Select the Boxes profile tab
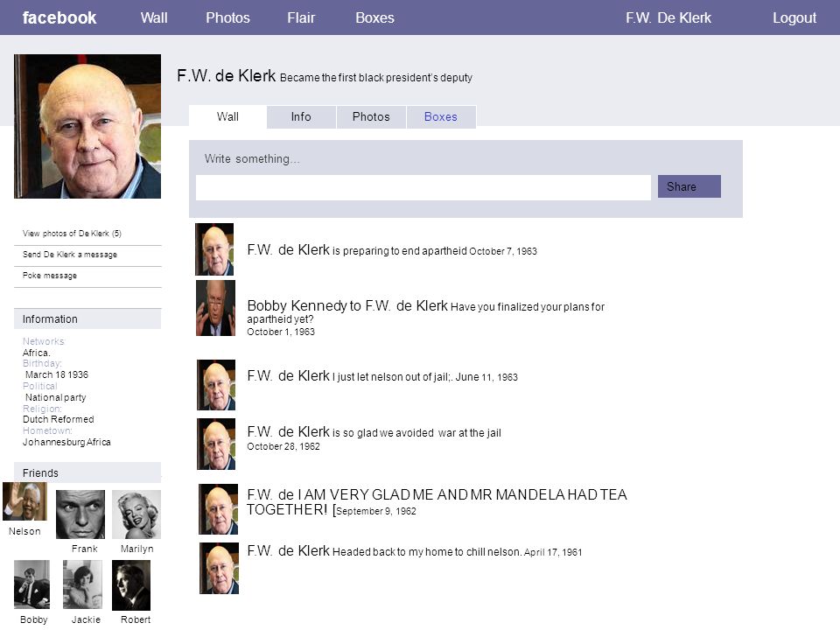The height and width of the screenshot is (630, 840). [441, 116]
